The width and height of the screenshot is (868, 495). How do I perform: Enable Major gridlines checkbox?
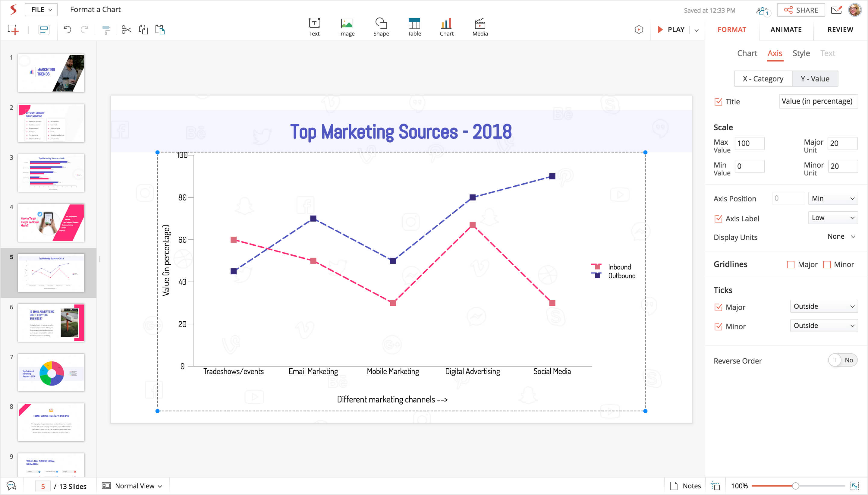pos(791,264)
